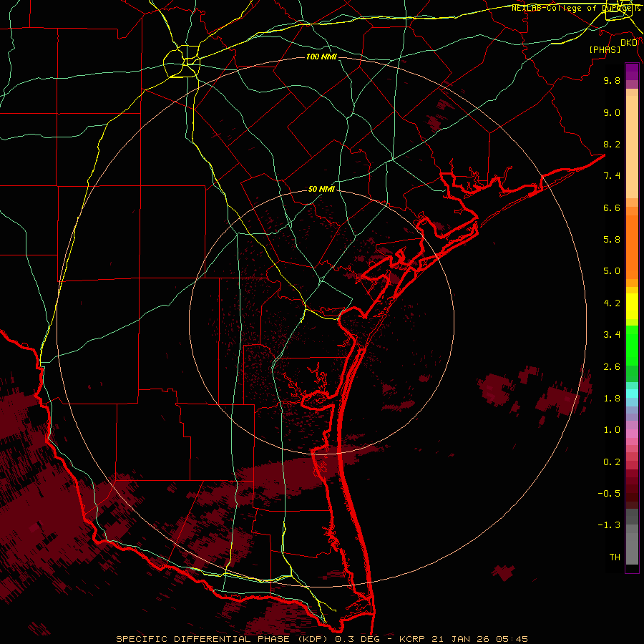Click the DKD label above the color scale
The image size is (644, 644).
(x=629, y=43)
